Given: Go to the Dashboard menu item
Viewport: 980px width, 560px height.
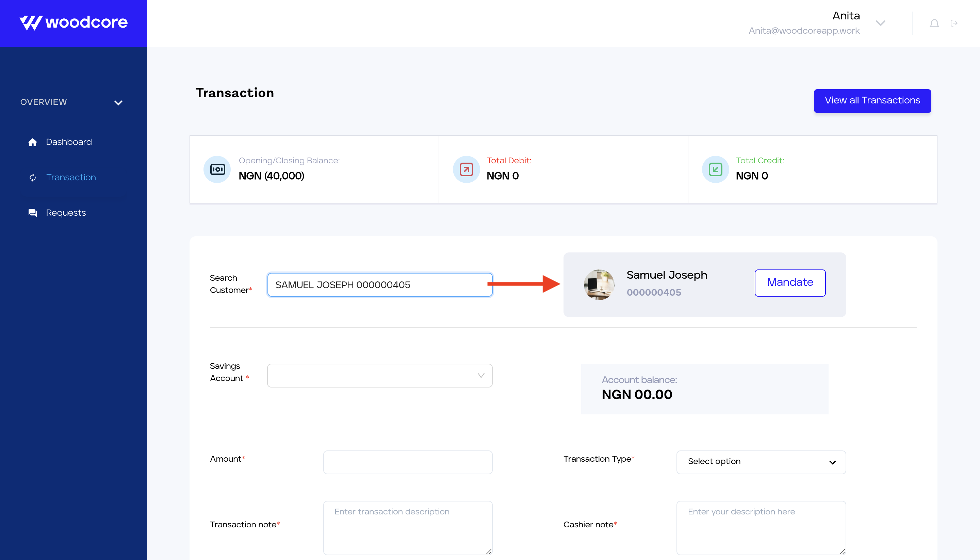Looking at the screenshot, I should click(69, 142).
